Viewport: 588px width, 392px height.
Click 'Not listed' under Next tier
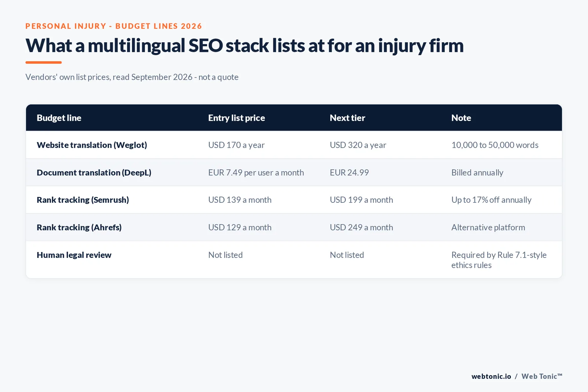pos(347,255)
